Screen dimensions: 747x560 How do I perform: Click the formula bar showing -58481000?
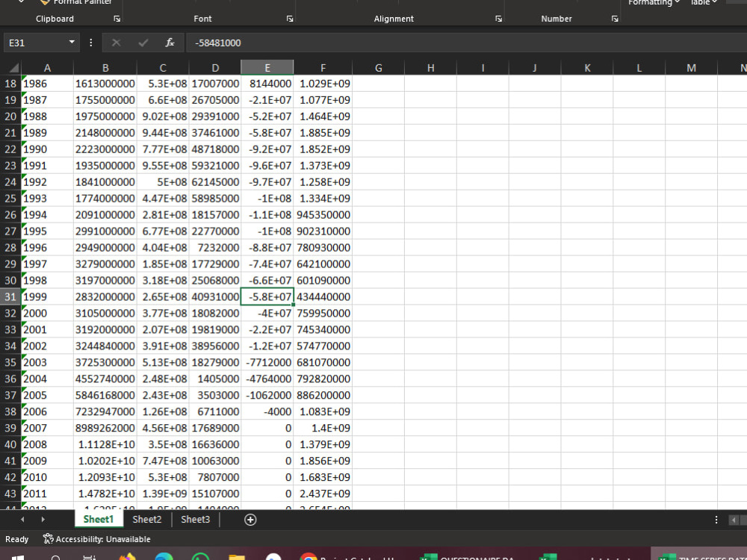(466, 43)
